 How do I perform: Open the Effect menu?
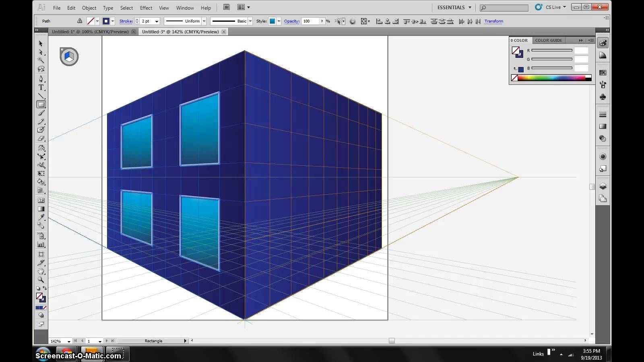point(146,8)
